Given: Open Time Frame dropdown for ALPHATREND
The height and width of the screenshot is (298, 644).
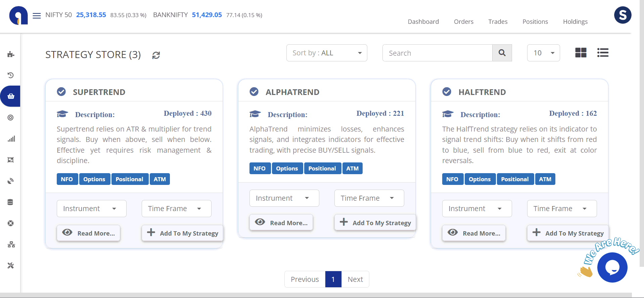Looking at the screenshot, I should [369, 198].
